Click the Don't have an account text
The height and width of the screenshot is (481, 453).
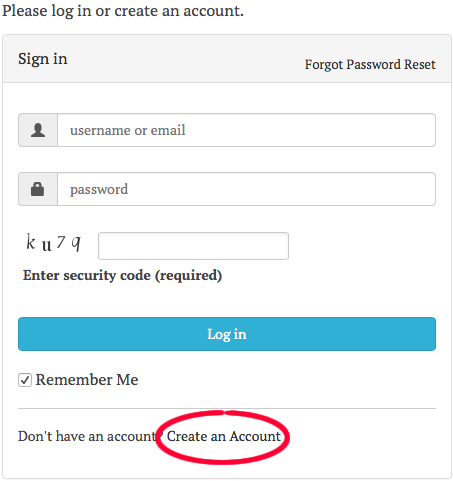(90, 436)
